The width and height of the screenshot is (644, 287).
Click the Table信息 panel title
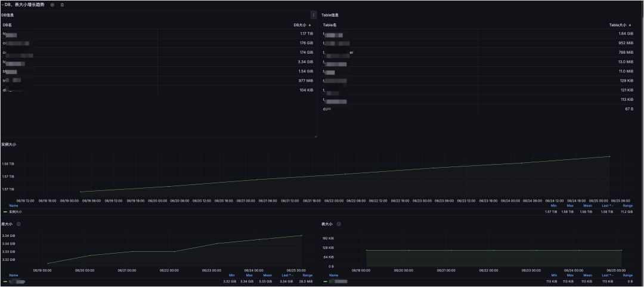coord(330,15)
